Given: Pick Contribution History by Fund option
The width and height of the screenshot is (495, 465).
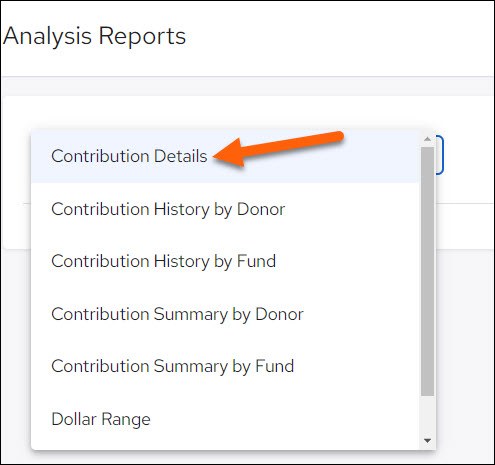Looking at the screenshot, I should 225,261.
